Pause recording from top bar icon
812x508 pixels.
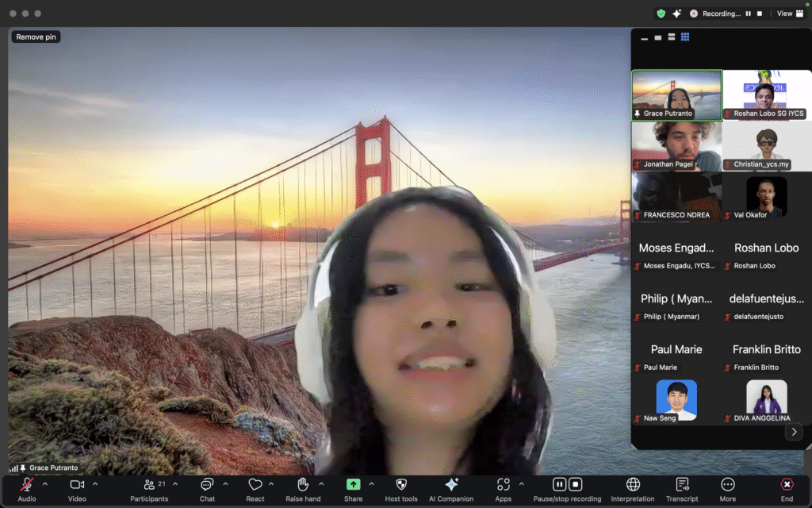coord(749,13)
